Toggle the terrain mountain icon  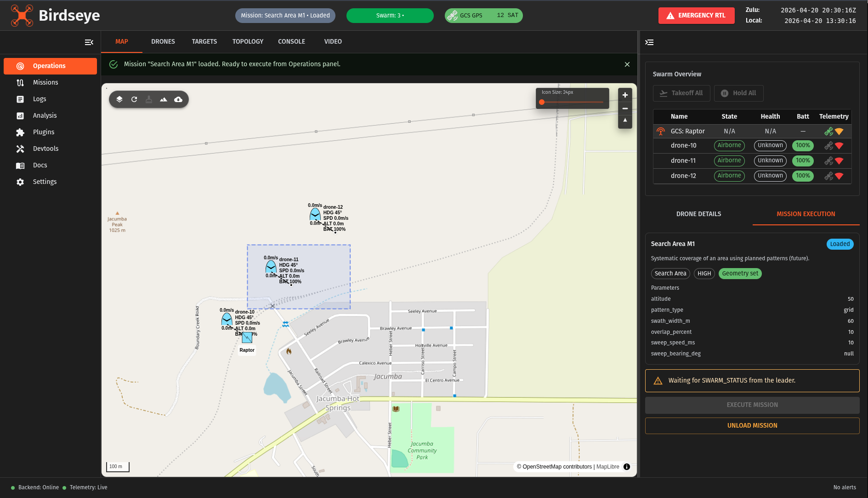(x=164, y=99)
